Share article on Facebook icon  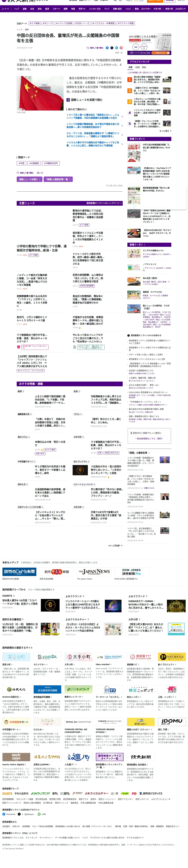(x=107, y=48)
